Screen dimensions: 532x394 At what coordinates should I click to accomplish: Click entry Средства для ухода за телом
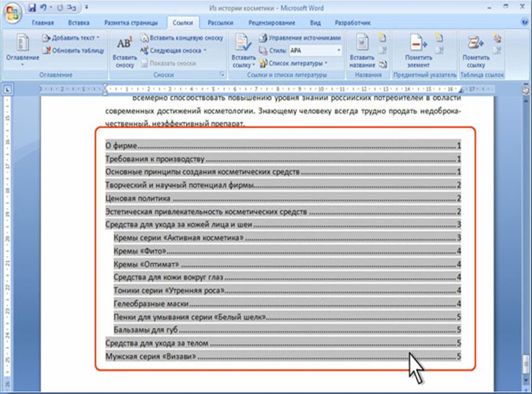pos(283,343)
